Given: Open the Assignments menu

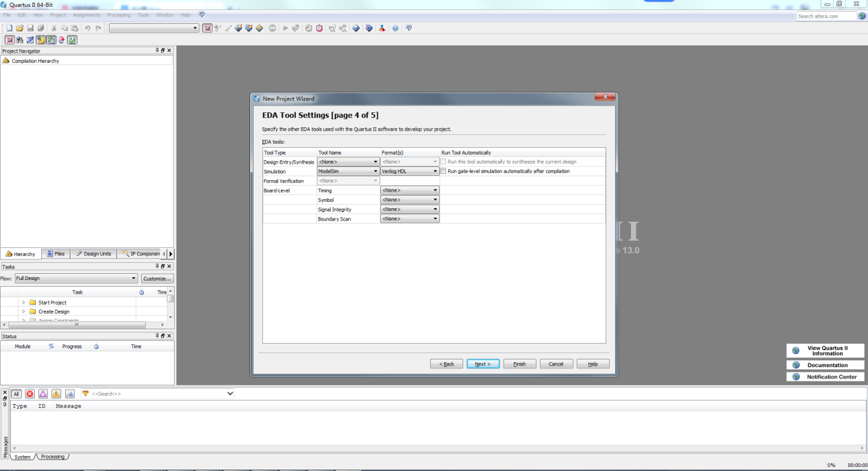Looking at the screenshot, I should [x=86, y=14].
